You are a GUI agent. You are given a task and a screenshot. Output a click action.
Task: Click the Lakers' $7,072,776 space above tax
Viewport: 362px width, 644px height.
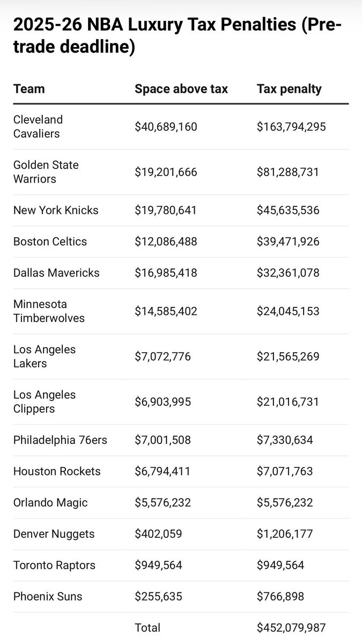pyautogui.click(x=162, y=357)
